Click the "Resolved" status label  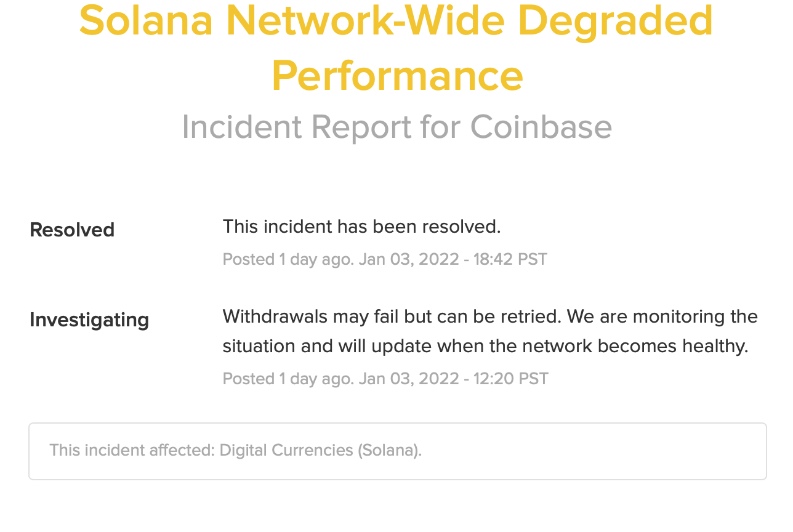(72, 230)
